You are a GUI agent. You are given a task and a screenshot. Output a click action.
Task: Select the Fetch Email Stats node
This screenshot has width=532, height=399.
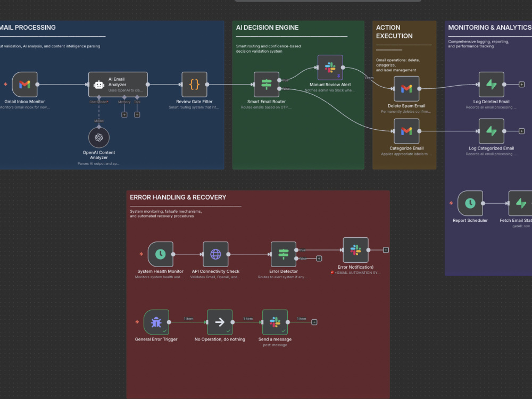pos(520,203)
